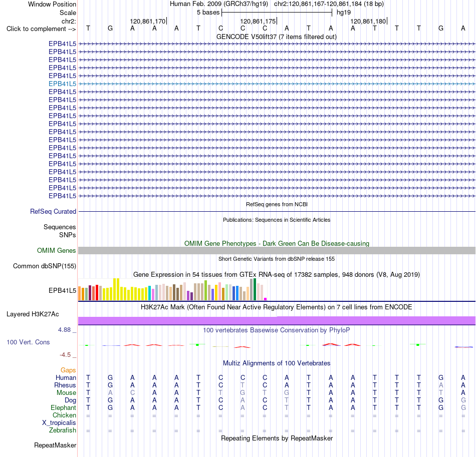Click the chr2: ruler label

point(69,21)
